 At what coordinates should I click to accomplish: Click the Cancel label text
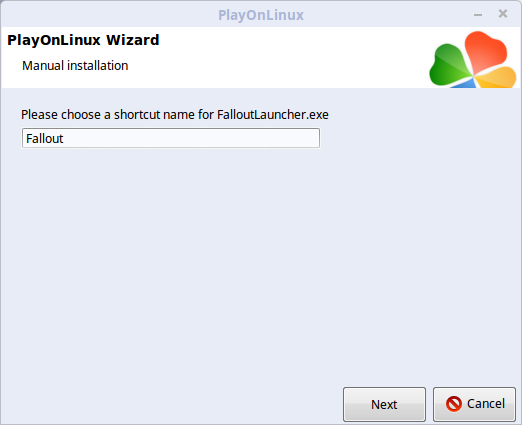(x=486, y=404)
